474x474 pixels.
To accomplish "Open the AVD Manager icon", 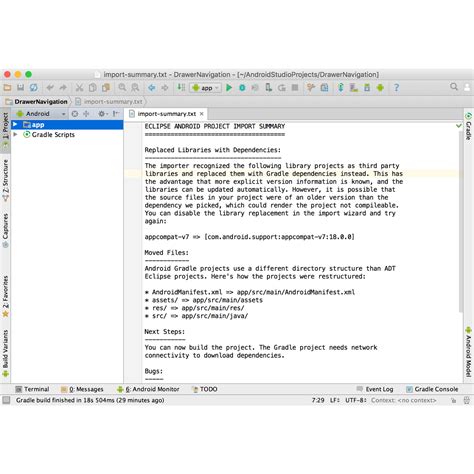I will (354, 88).
